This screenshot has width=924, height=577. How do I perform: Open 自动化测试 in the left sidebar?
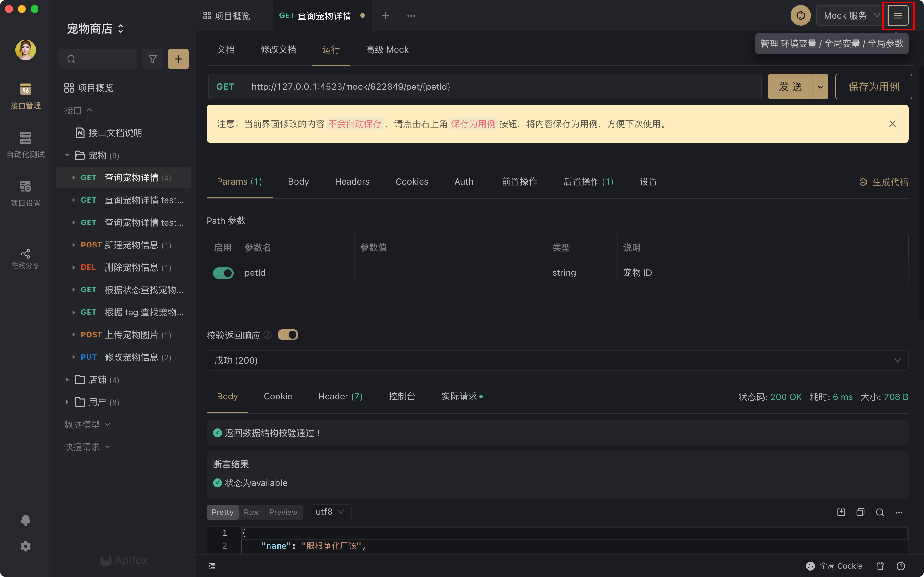[26, 145]
